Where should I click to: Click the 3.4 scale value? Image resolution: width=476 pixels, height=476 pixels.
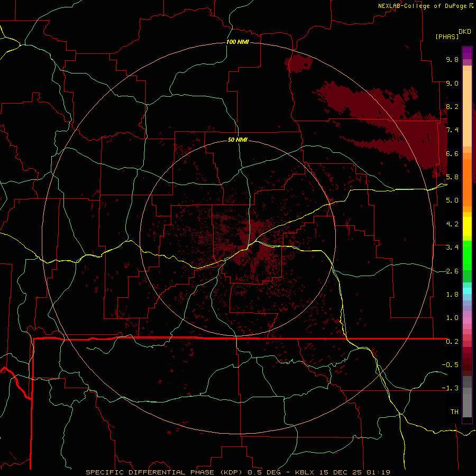452,248
